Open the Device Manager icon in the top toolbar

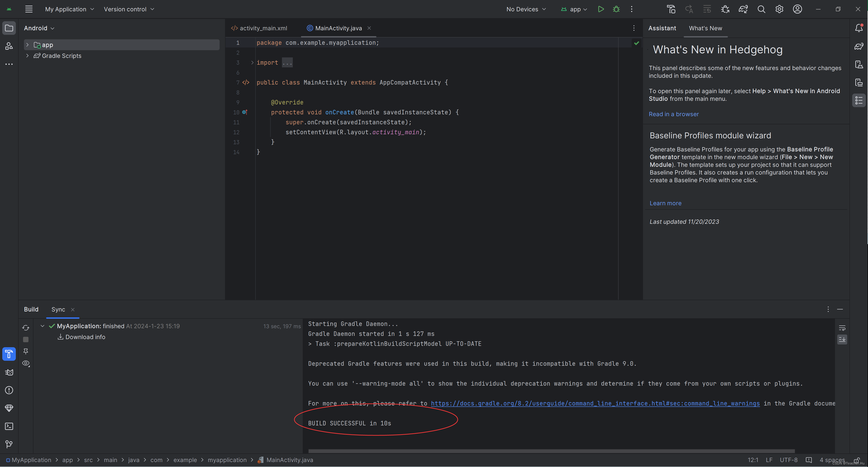[x=671, y=9]
